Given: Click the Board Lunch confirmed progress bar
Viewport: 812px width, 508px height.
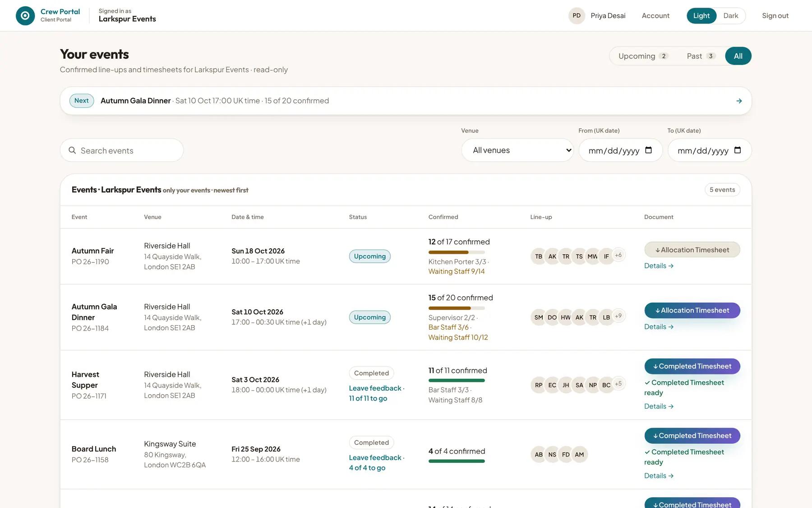Looking at the screenshot, I should point(457,461).
